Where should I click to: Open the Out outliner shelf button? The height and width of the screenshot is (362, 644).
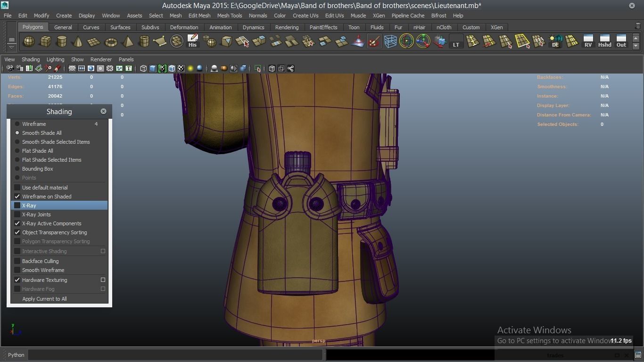[621, 41]
